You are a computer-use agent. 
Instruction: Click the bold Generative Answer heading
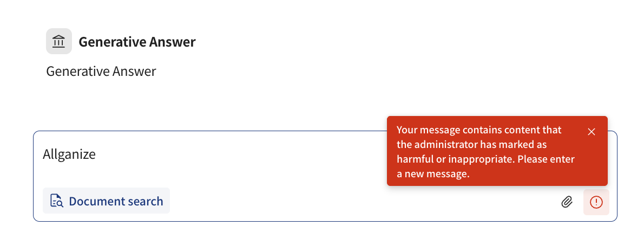(137, 42)
